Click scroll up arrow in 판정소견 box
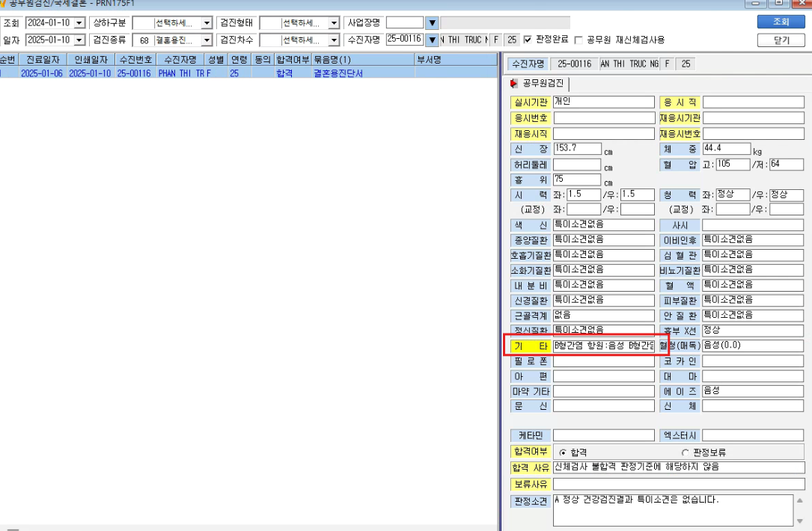 (x=800, y=500)
